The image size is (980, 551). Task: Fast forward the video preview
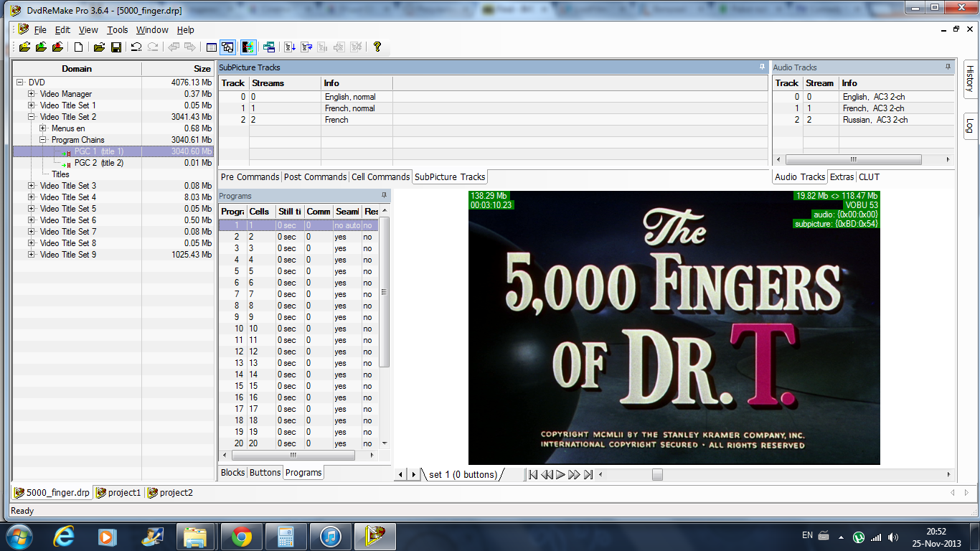pyautogui.click(x=574, y=474)
